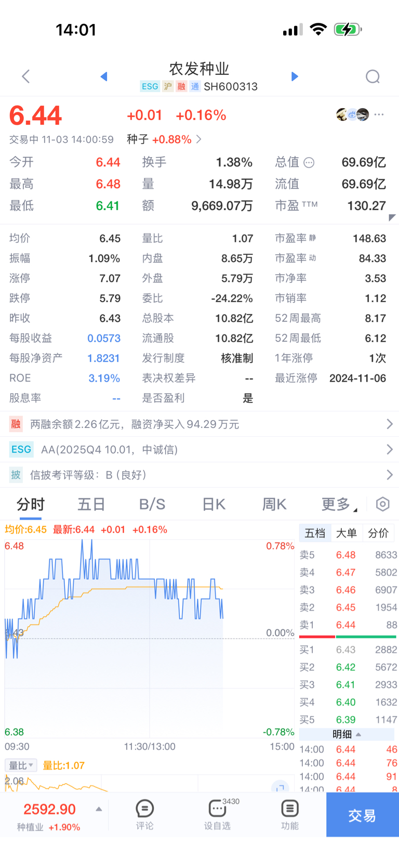Go back using the left chevron
Image resolution: width=399 pixels, height=868 pixels.
(25, 76)
